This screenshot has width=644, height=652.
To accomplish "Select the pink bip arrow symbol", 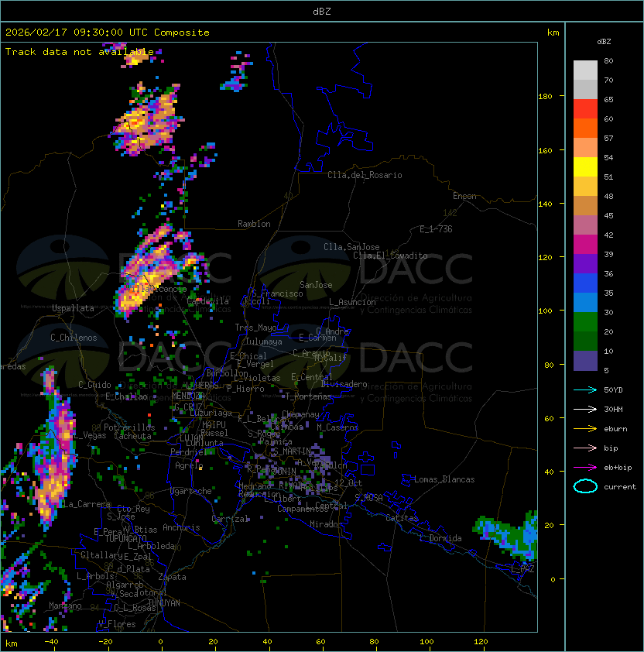I will tap(585, 448).
